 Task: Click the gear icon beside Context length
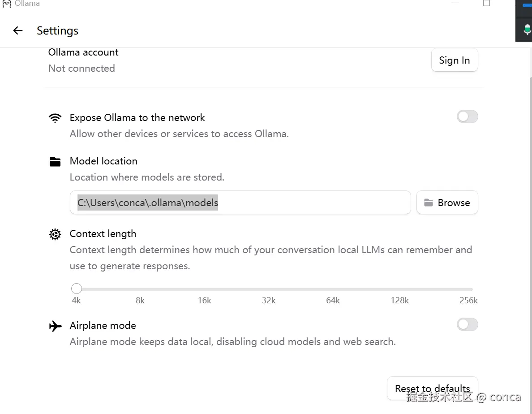pyautogui.click(x=55, y=234)
